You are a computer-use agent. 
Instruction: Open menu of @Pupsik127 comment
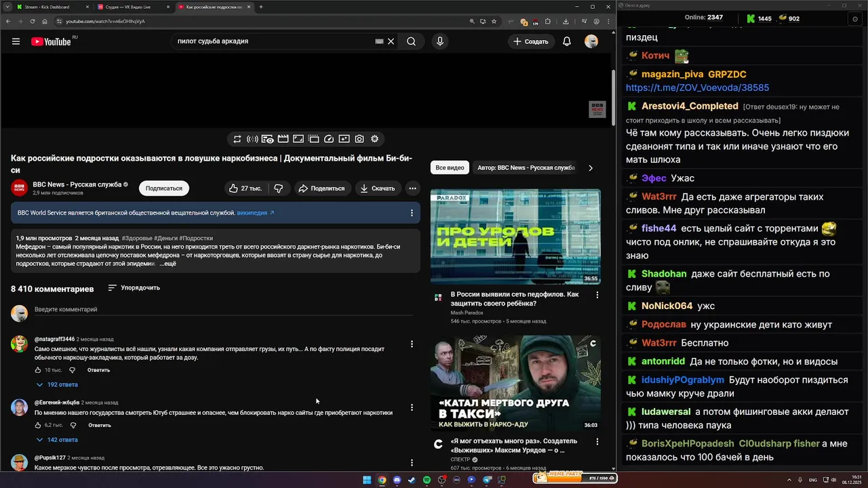(412, 462)
